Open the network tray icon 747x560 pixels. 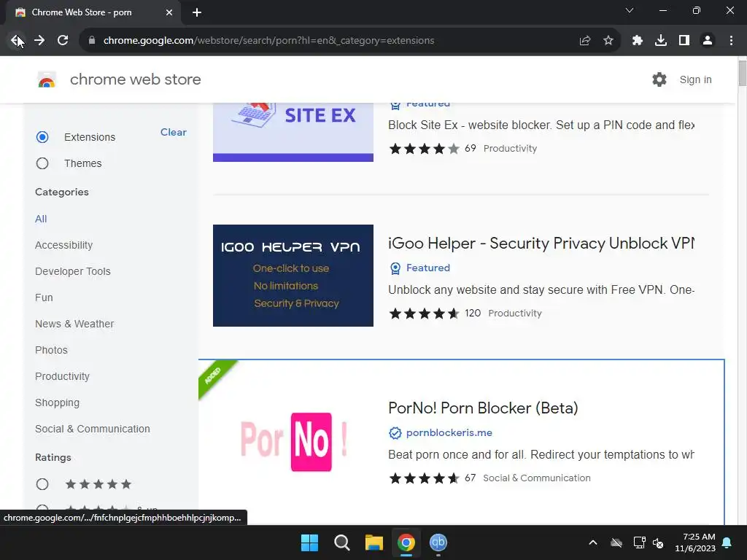coord(639,542)
